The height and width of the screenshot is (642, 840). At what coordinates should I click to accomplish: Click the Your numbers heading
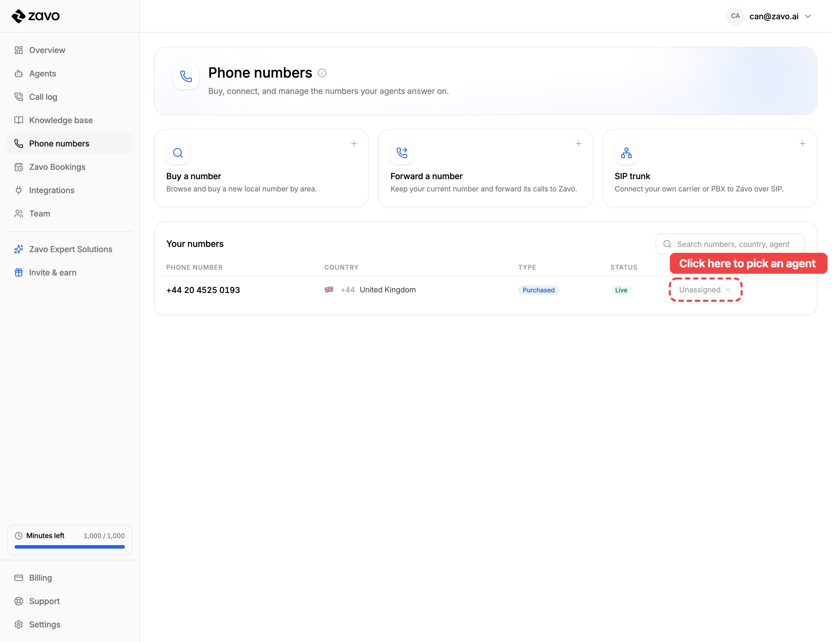point(195,244)
